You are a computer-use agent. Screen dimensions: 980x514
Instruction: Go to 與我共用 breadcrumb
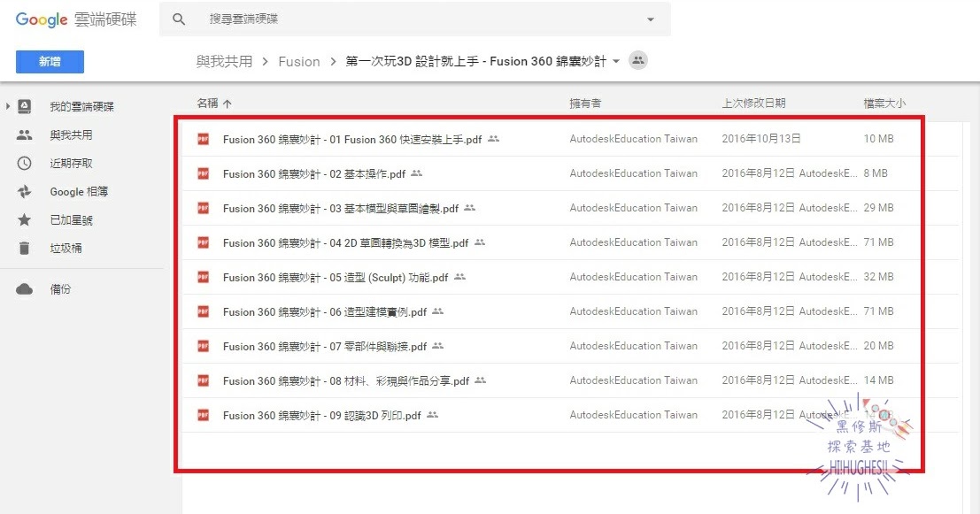coord(224,61)
